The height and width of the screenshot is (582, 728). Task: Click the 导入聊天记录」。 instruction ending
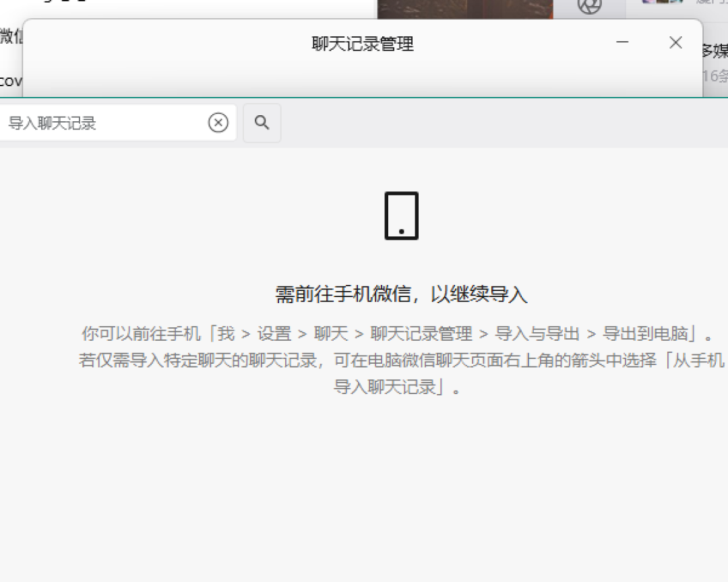click(x=398, y=387)
